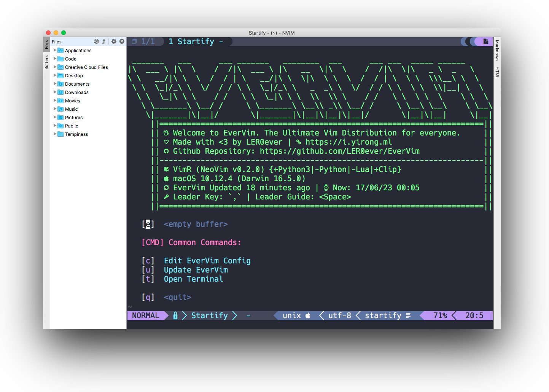The width and height of the screenshot is (549, 392).
Task: Expand the Desktop folder tree node
Action: click(55, 75)
